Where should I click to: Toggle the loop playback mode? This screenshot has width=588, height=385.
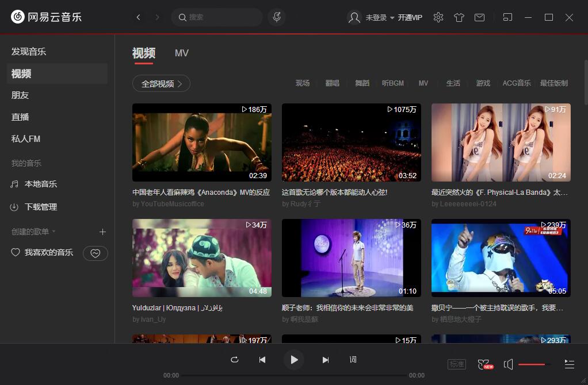point(234,360)
